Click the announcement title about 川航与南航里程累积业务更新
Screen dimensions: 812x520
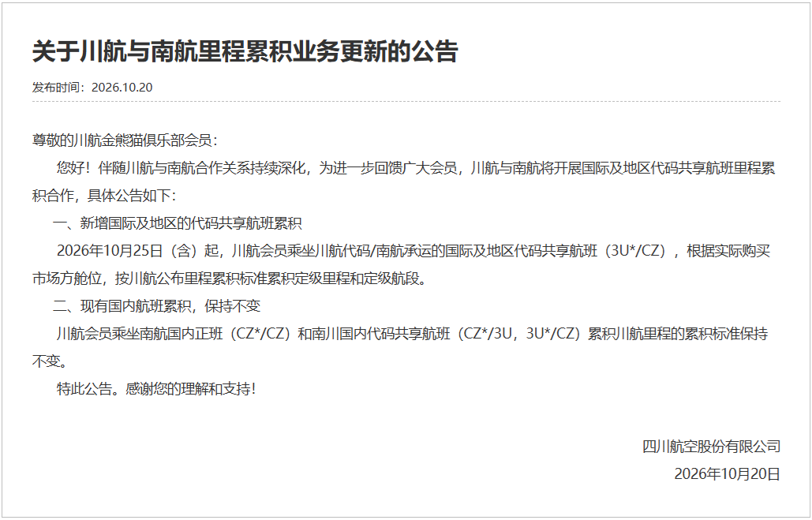point(245,51)
